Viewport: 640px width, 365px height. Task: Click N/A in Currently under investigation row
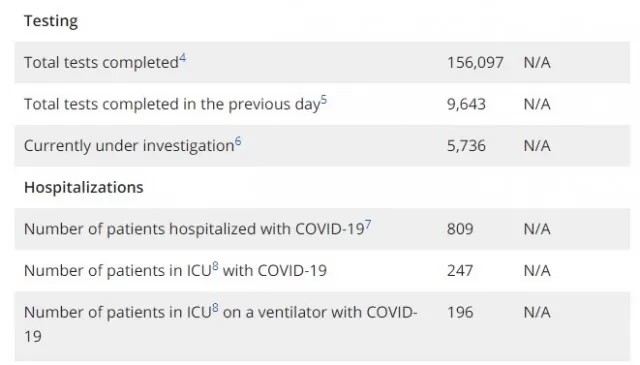click(537, 146)
